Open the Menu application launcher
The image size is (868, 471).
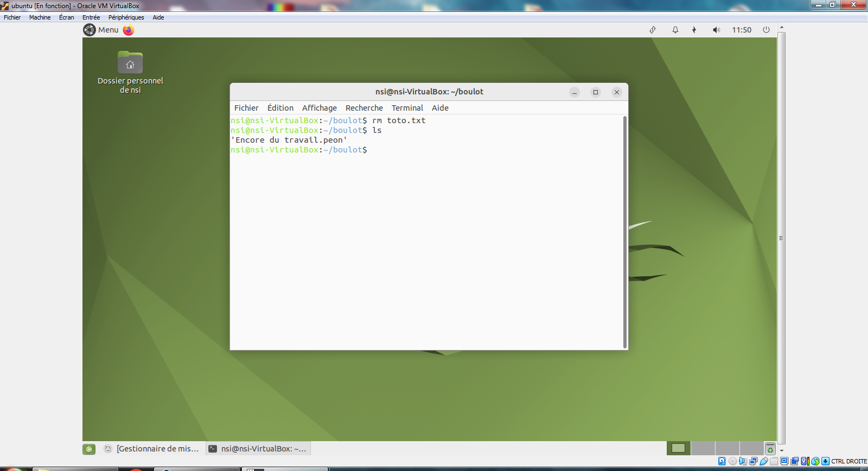[x=101, y=30]
